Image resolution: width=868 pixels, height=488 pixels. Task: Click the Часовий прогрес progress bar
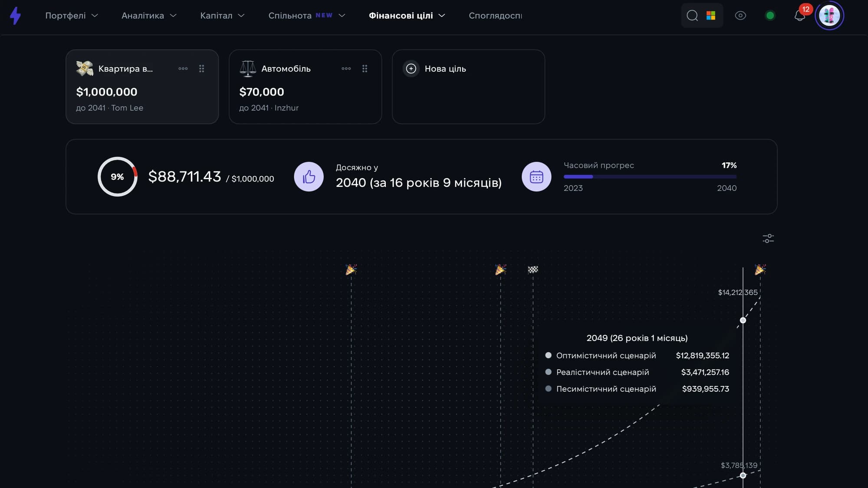(650, 177)
